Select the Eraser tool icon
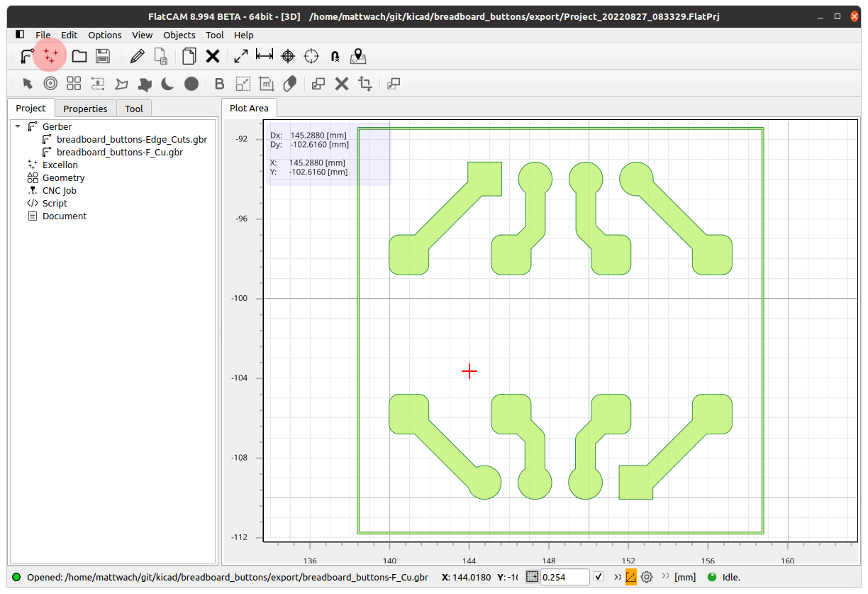868x594 pixels. tap(289, 84)
